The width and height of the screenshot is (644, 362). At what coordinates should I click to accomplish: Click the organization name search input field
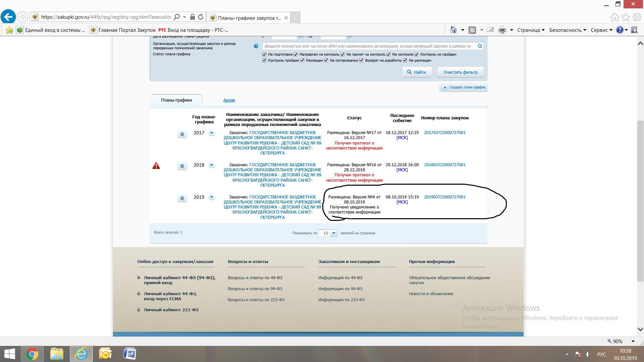(x=369, y=46)
